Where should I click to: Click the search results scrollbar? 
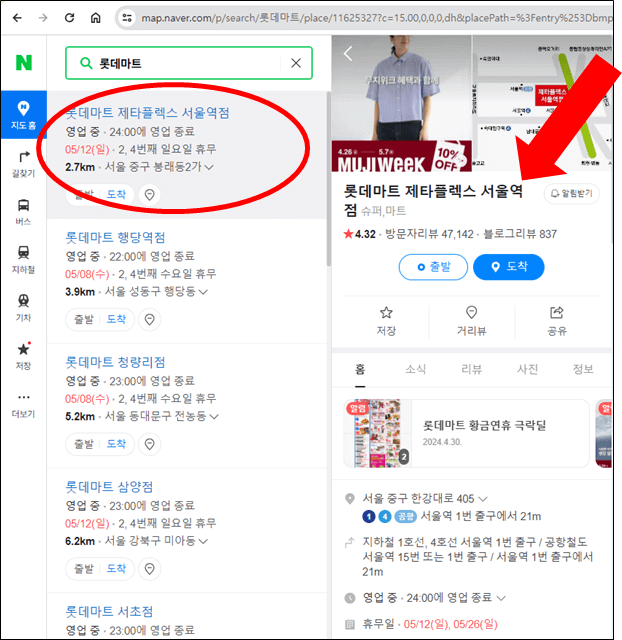pos(328,180)
